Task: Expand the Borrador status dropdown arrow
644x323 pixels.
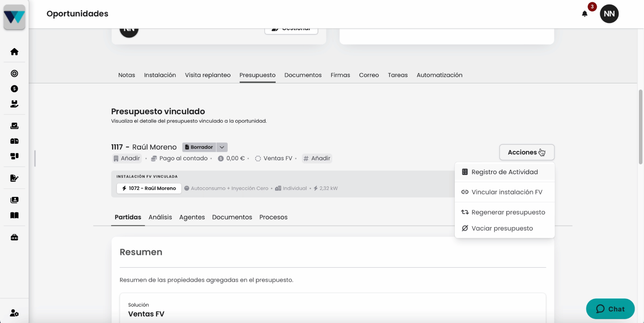Action: pyautogui.click(x=222, y=147)
